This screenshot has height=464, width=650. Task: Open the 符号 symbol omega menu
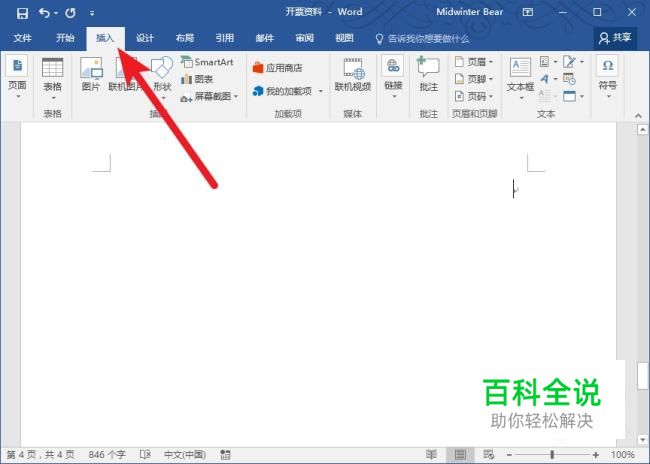point(608,78)
